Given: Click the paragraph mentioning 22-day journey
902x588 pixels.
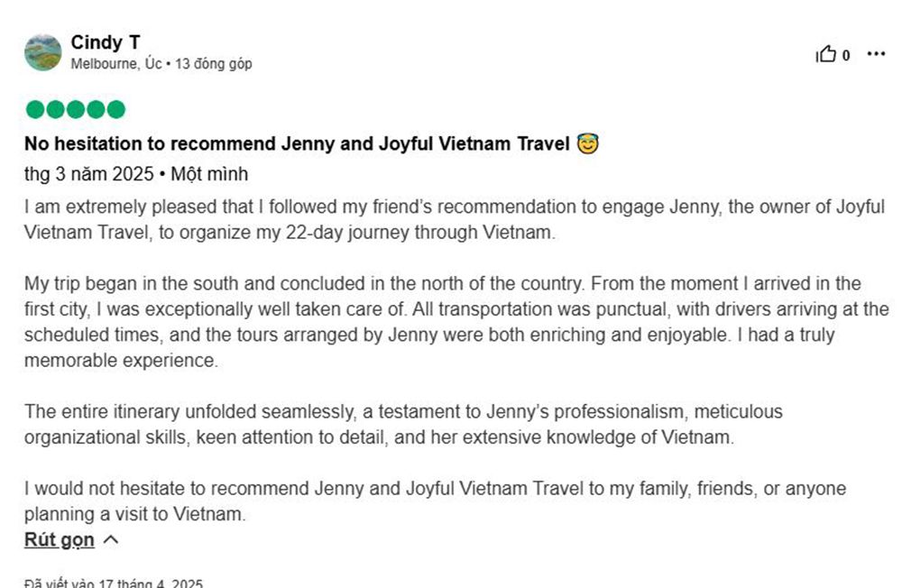Looking at the screenshot, I should (455, 219).
